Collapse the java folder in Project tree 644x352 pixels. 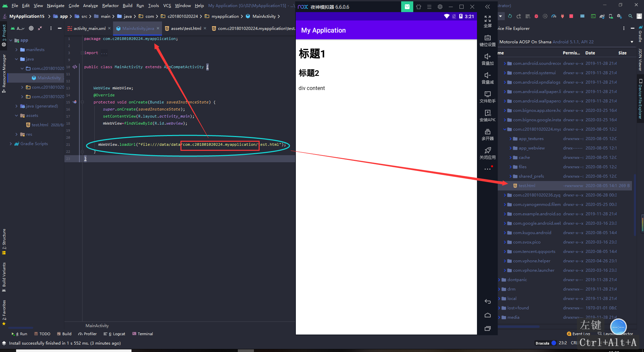(16, 59)
